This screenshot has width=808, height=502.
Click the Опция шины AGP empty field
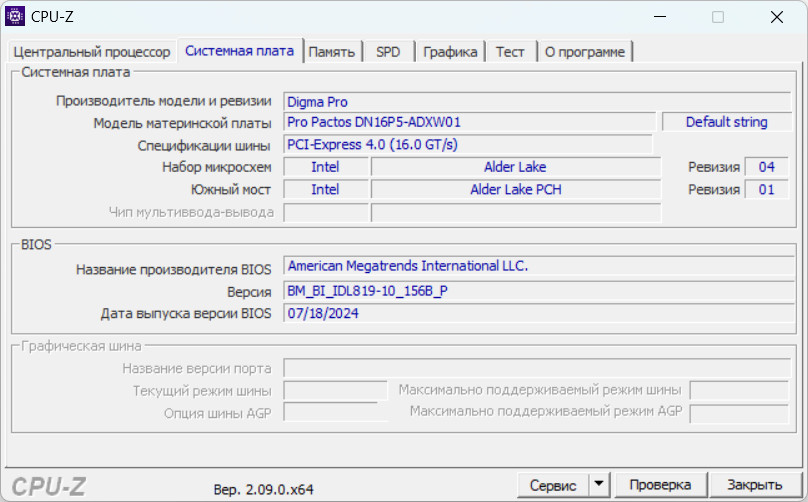click(x=335, y=413)
